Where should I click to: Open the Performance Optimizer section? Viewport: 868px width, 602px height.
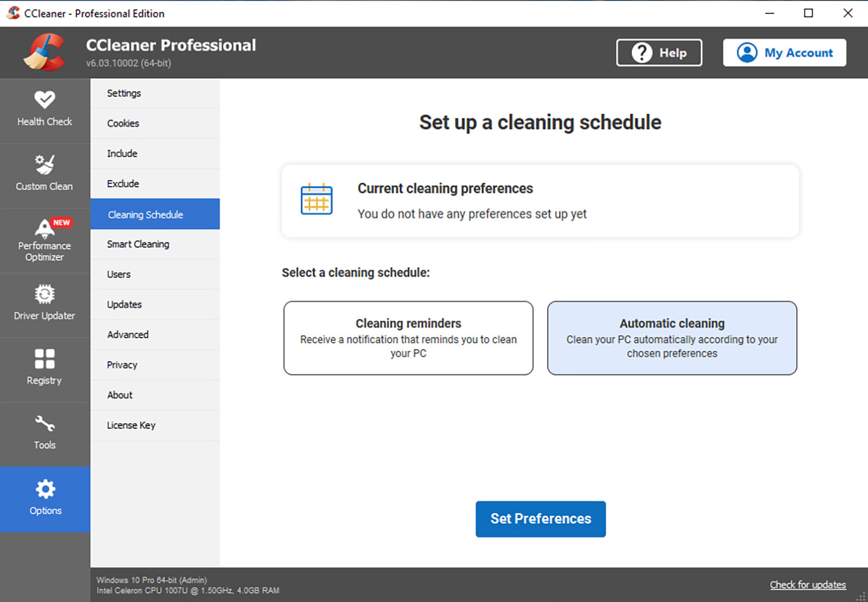(x=45, y=240)
